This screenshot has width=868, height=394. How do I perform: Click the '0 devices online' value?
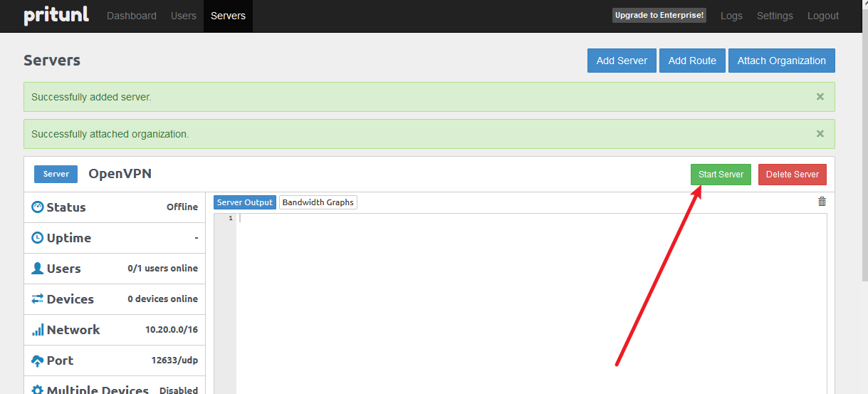(x=162, y=299)
